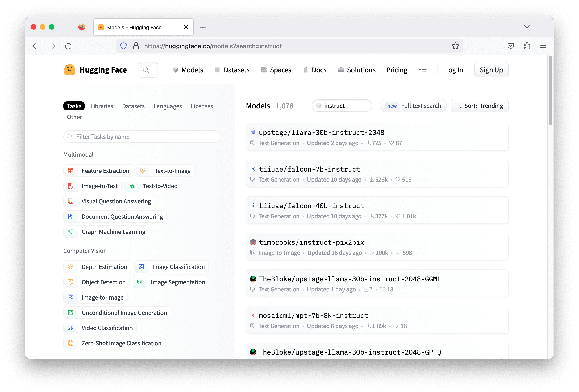
Task: Click Video Classification task icon
Action: click(71, 328)
